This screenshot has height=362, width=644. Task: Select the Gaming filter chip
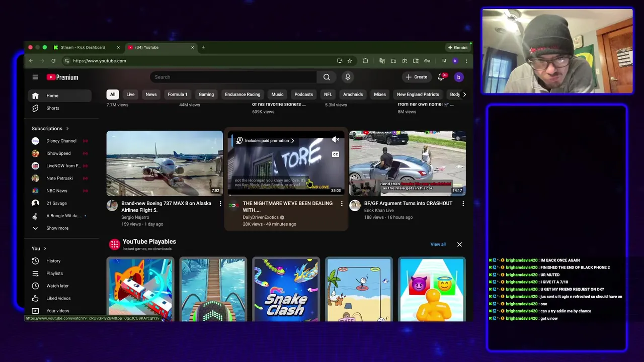click(x=206, y=95)
